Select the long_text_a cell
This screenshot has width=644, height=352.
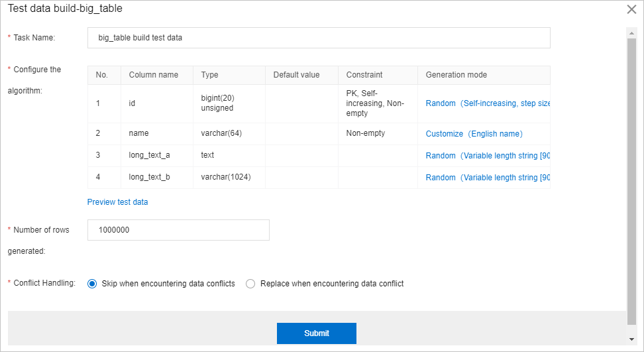click(157, 155)
